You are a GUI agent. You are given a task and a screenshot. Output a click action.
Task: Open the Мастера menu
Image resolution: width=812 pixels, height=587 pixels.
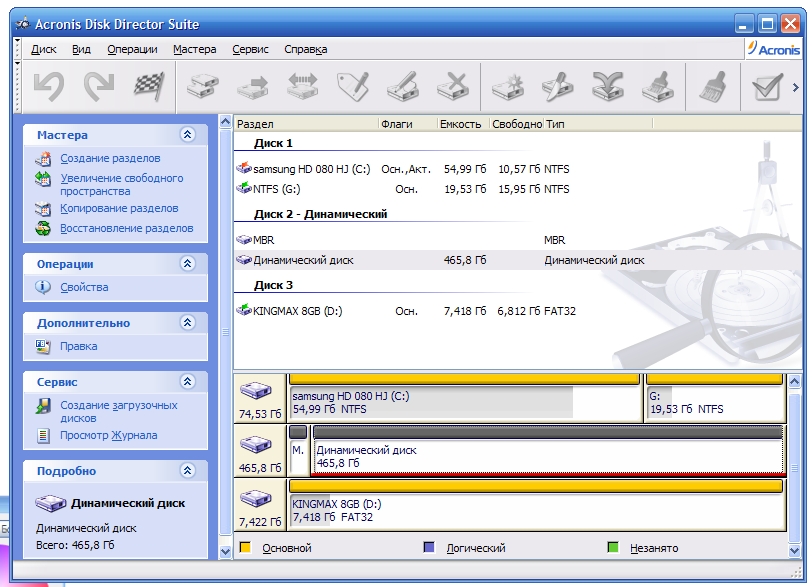coord(194,49)
